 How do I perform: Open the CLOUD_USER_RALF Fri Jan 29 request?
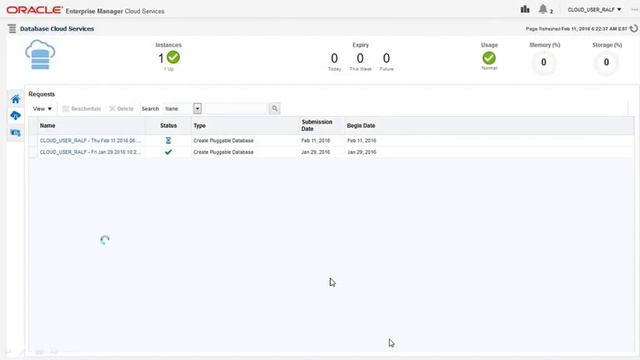point(90,152)
